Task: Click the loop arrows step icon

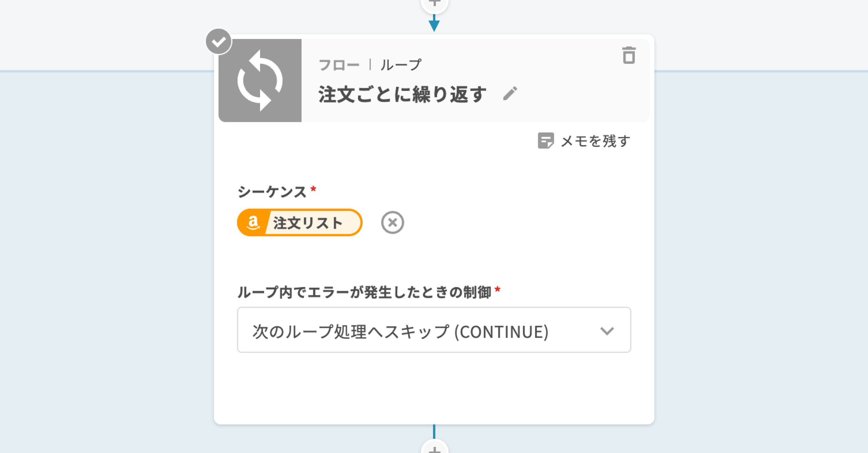Action: tap(260, 80)
